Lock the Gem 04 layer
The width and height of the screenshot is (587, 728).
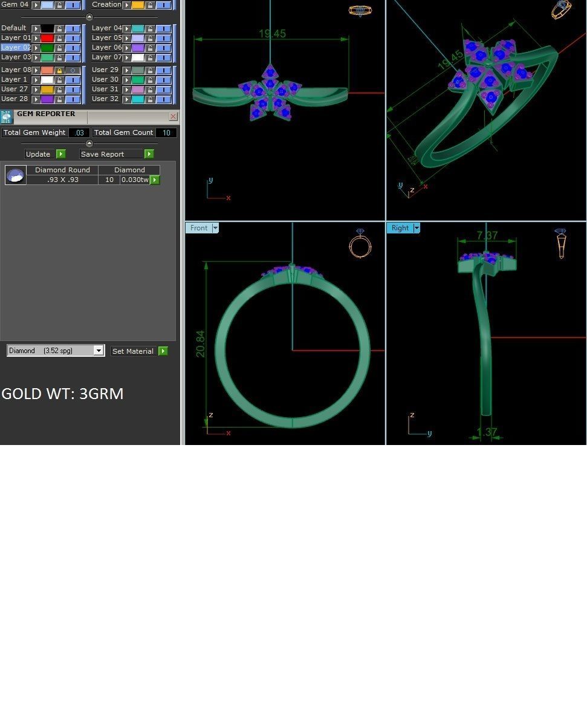[x=59, y=5]
